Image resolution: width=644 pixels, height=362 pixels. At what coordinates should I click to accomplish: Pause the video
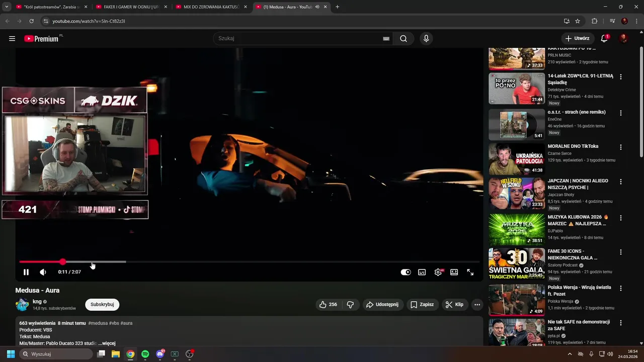click(26, 272)
